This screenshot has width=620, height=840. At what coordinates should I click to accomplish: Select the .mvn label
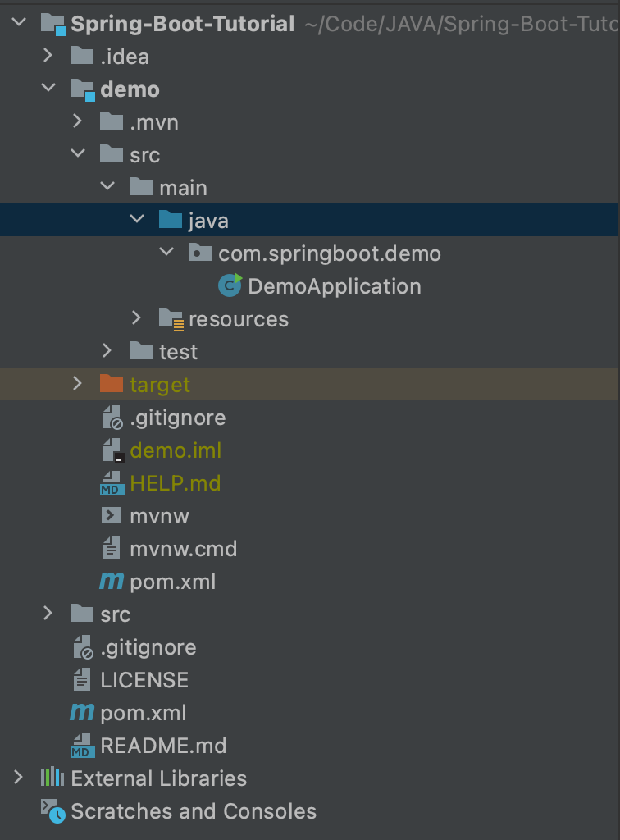coord(154,123)
